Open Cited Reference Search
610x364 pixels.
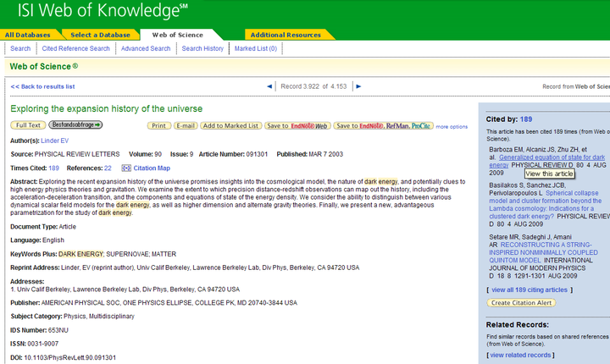[76, 48]
